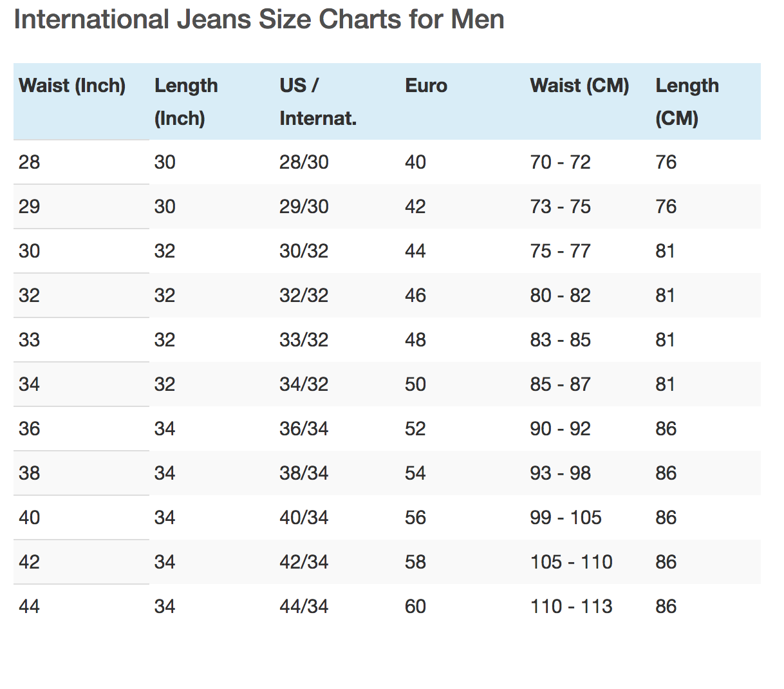Select the 28/30 US size cell

(304, 162)
